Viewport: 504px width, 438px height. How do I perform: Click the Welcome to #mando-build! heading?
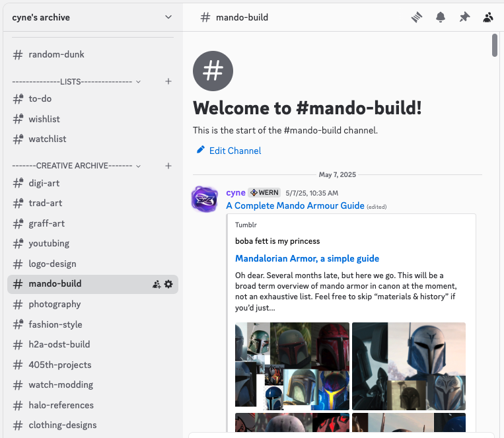point(307,108)
